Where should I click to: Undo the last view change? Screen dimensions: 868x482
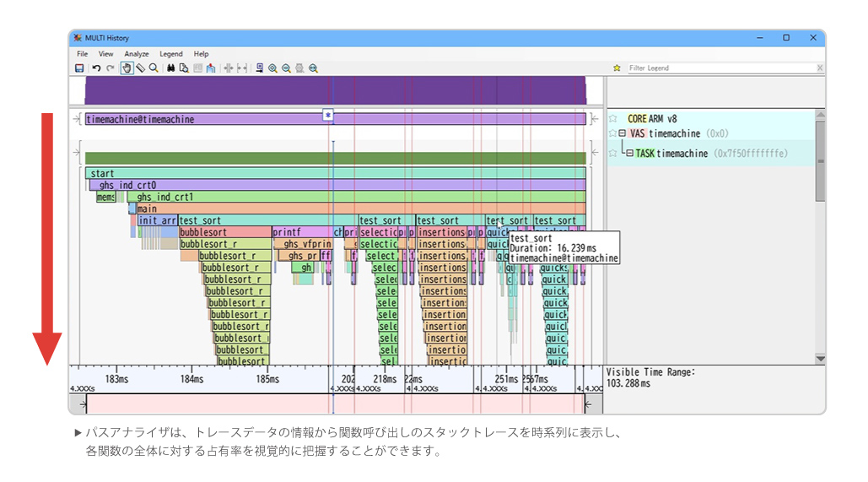96,68
